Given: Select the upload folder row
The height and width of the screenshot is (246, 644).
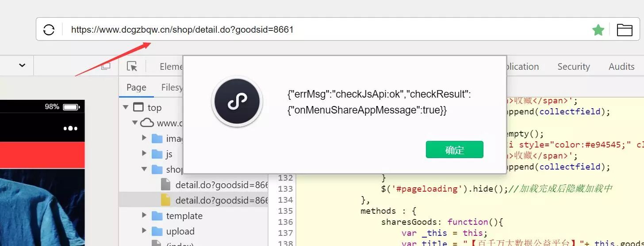Looking at the screenshot, I should 194,231.
